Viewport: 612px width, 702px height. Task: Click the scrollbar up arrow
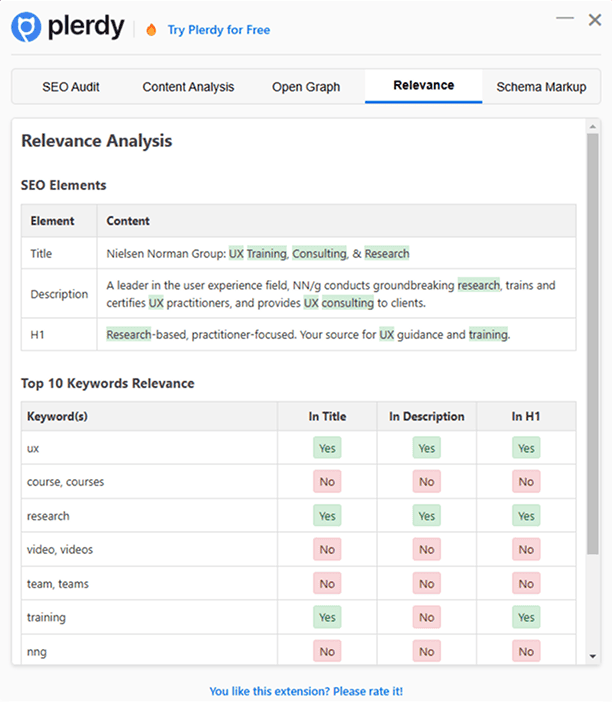593,127
